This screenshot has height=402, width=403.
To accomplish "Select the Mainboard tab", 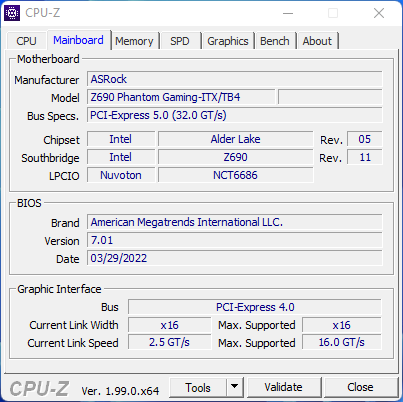I will click(x=78, y=40).
